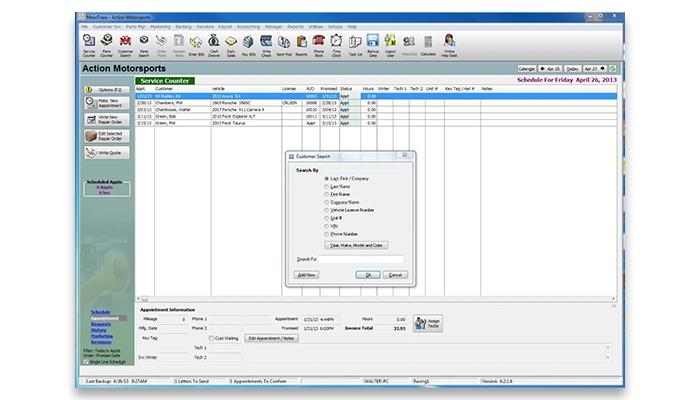Toggle the Single Line Schedule checkbox
This screenshot has width=700, height=400.
pyautogui.click(x=86, y=362)
